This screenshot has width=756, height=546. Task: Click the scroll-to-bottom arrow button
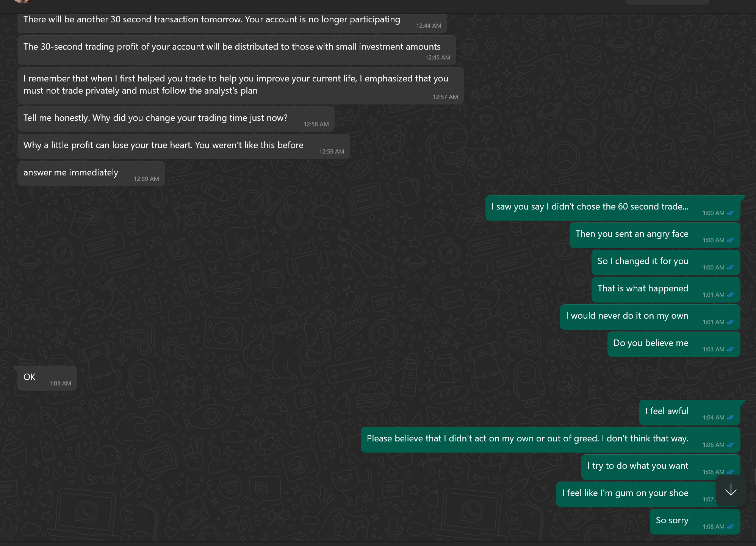(731, 490)
